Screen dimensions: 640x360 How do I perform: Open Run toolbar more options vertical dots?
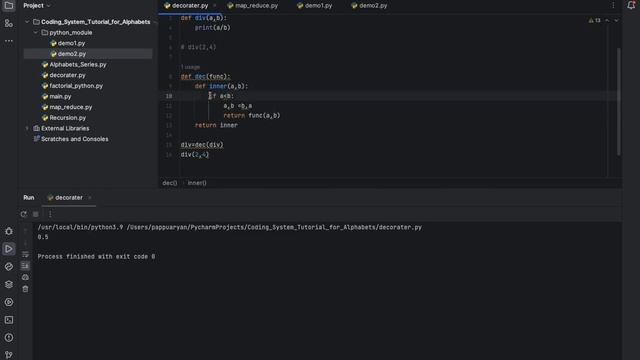pos(50,214)
